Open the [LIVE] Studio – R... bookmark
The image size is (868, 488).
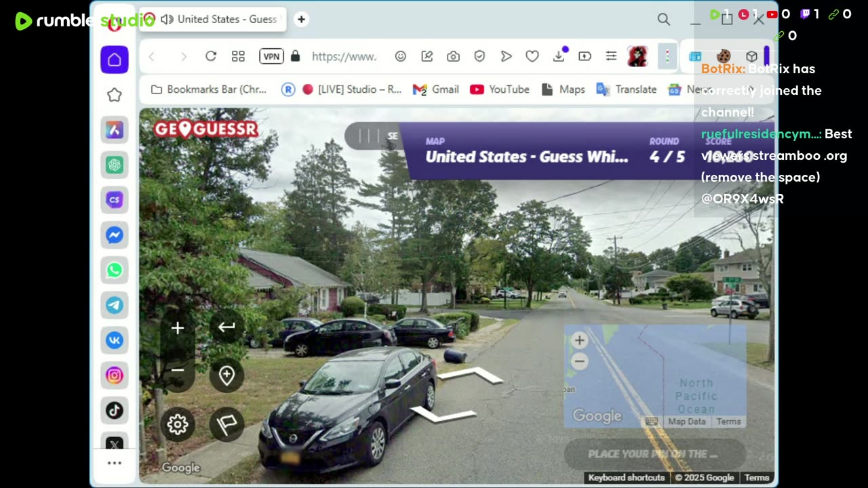coord(351,89)
